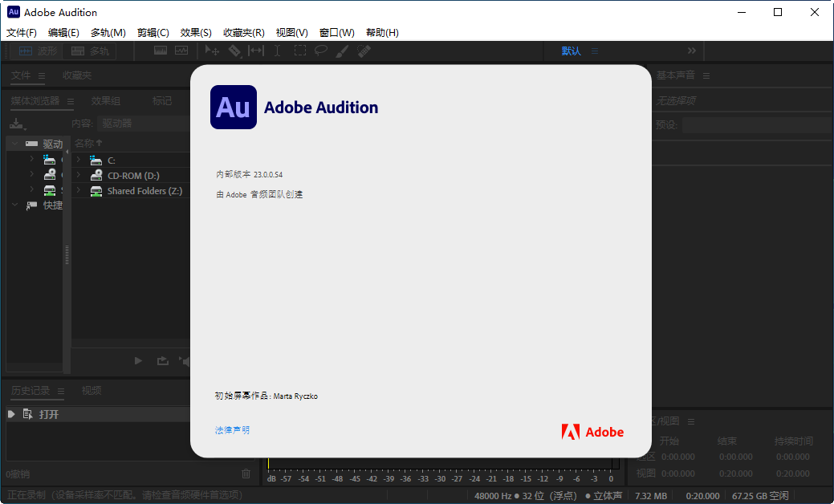Select the Move tool in the toolbar
The width and height of the screenshot is (834, 504).
tap(212, 51)
